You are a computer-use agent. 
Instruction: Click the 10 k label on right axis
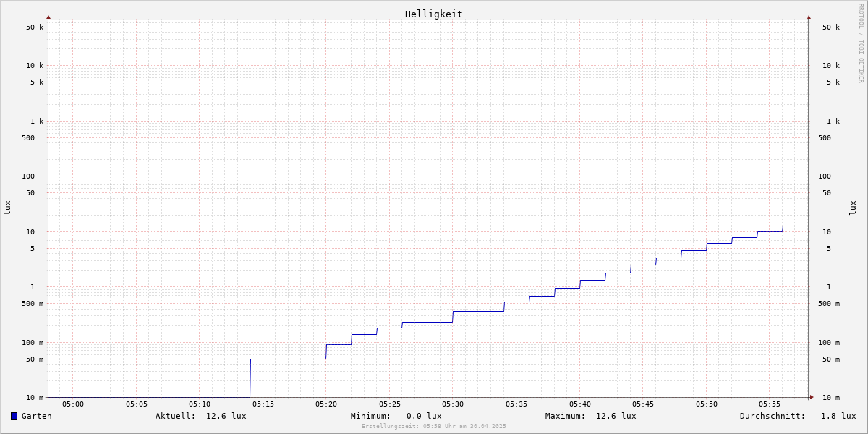coord(831,66)
